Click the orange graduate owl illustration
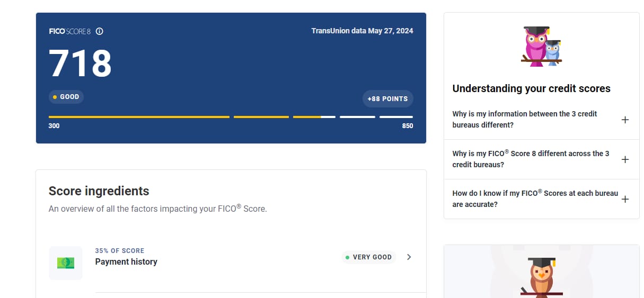The width and height of the screenshot is (644, 298). [541, 275]
